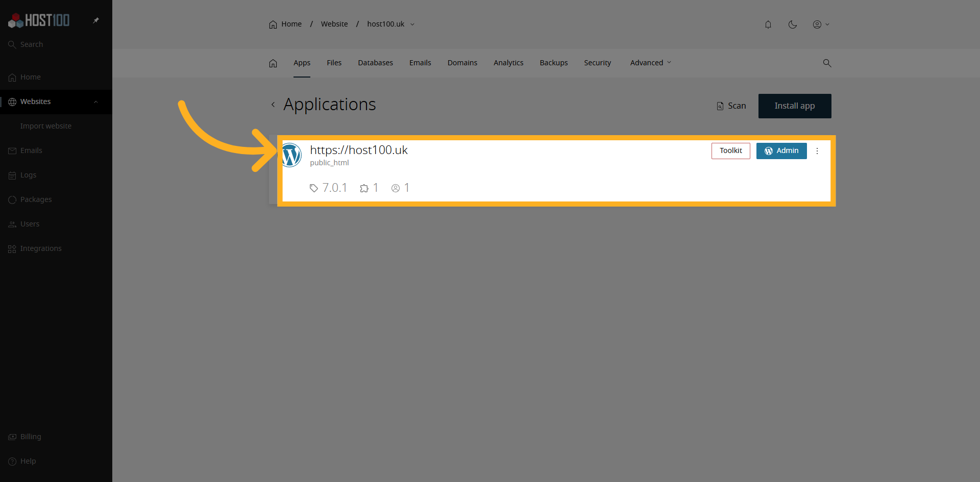Open Integrations in the sidebar
Viewport: 980px width, 482px height.
point(56,248)
